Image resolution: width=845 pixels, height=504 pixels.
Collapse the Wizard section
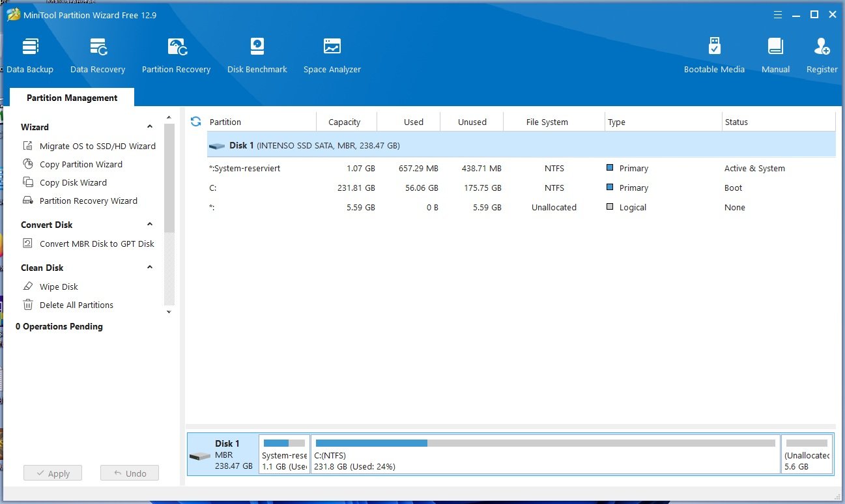pos(150,127)
